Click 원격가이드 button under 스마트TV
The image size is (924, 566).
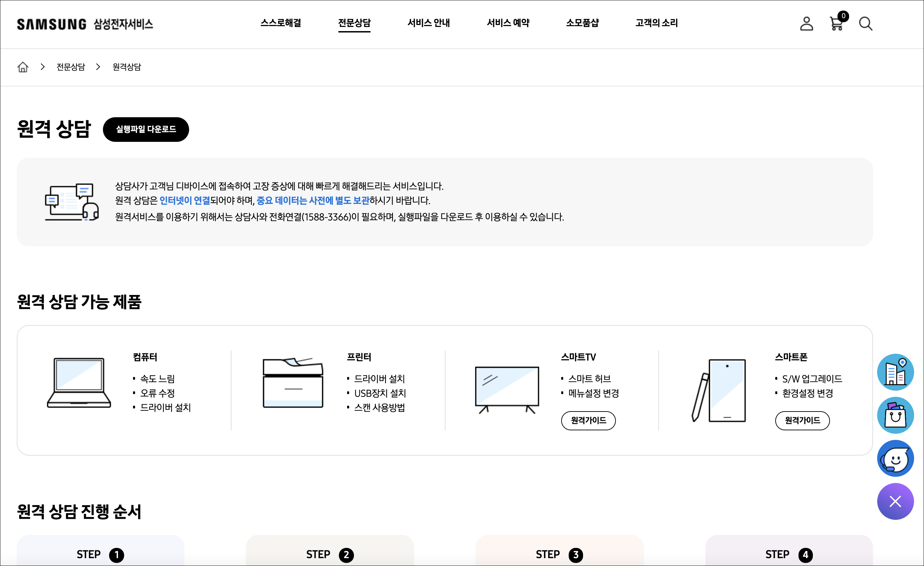[588, 420]
